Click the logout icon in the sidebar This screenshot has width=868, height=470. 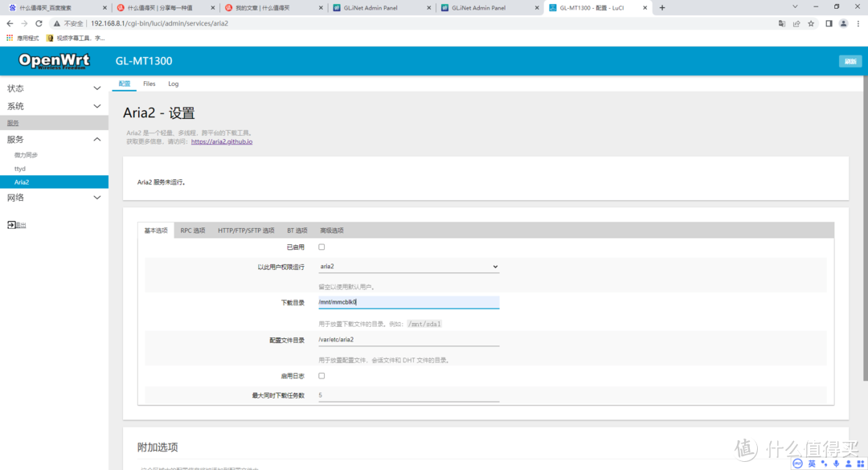point(11,225)
